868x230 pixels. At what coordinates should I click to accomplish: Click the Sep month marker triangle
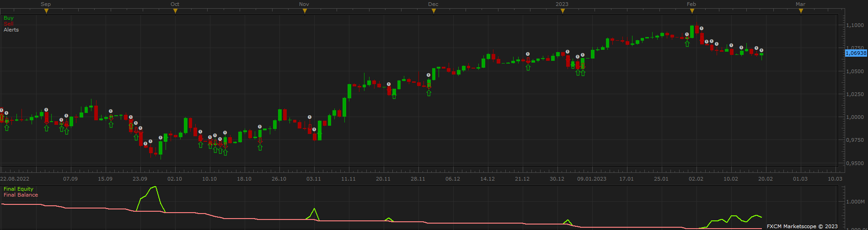[x=46, y=11]
